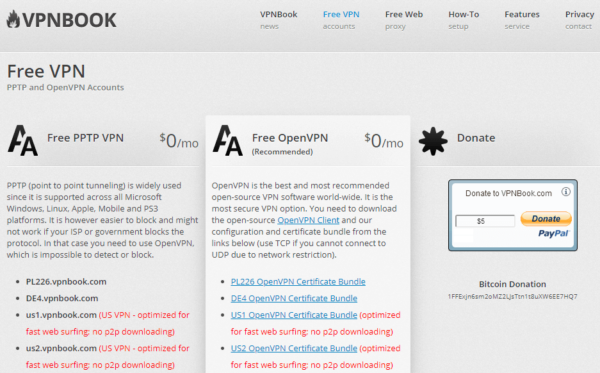The image size is (600, 373).
Task: Click the $0/mo price under Free PPTP VPN
Action: tap(179, 141)
